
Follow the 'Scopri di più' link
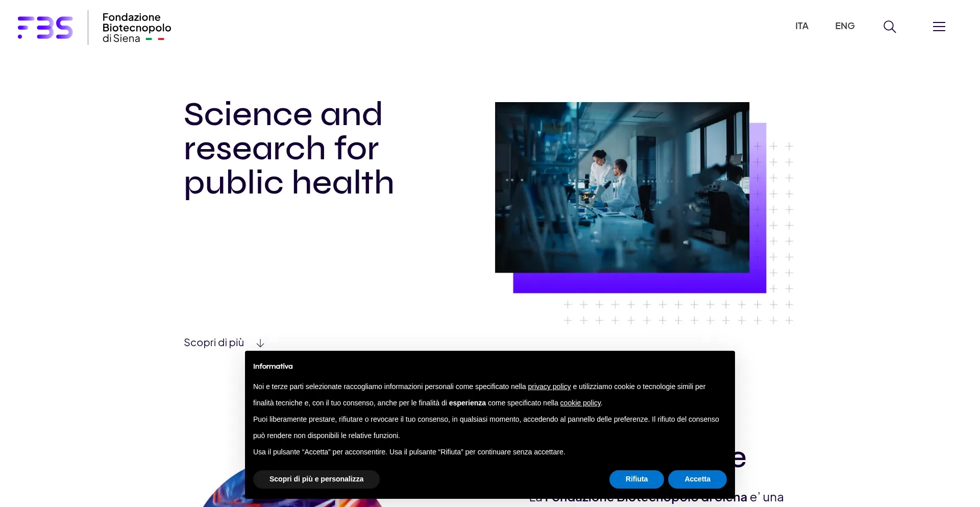point(214,343)
